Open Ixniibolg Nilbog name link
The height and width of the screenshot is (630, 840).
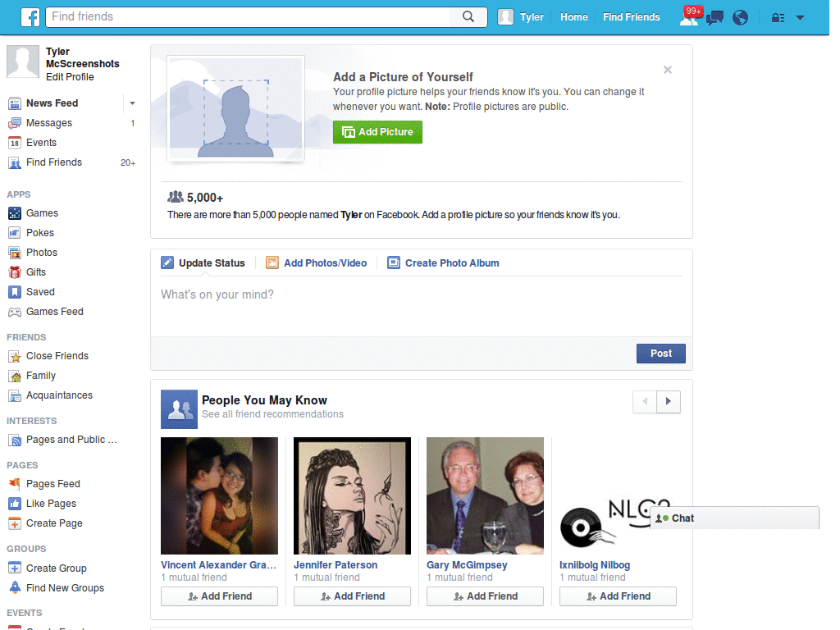pyautogui.click(x=595, y=565)
